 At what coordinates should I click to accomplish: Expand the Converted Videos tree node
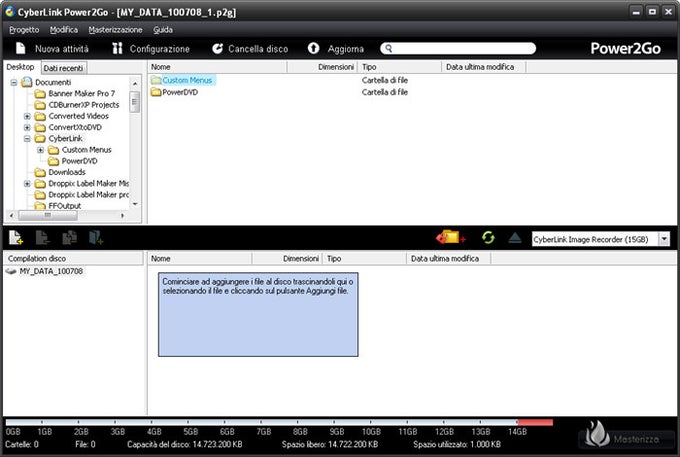[27, 116]
